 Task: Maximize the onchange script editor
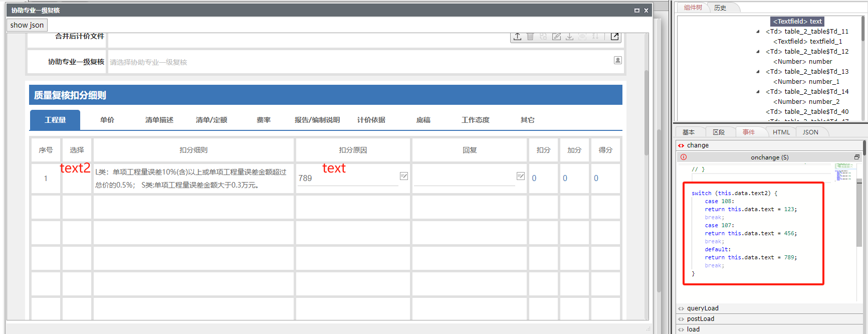click(x=857, y=157)
